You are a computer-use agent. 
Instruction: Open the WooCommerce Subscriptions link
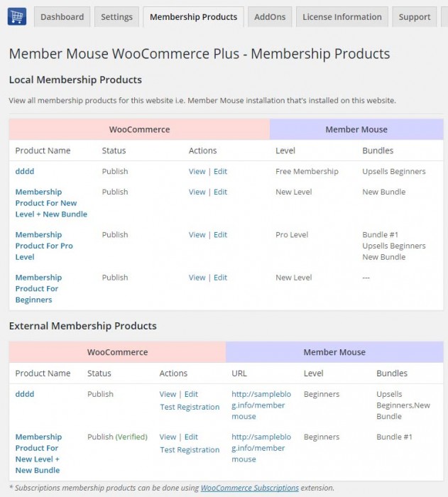tap(250, 488)
